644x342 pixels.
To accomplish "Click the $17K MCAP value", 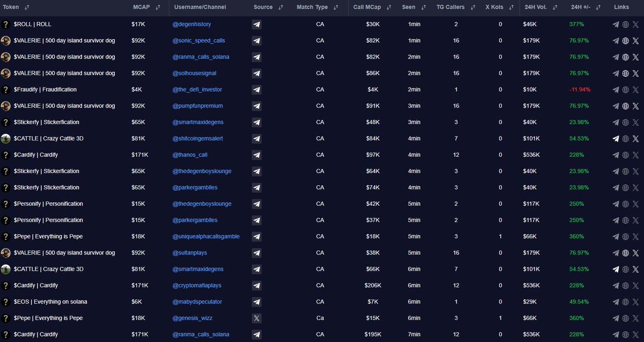I will [138, 25].
